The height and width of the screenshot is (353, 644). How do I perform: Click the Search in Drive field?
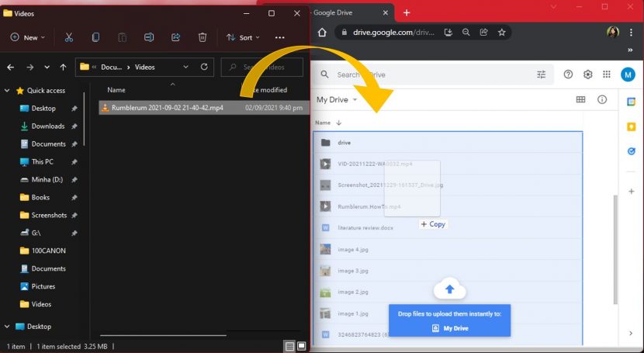coord(435,74)
